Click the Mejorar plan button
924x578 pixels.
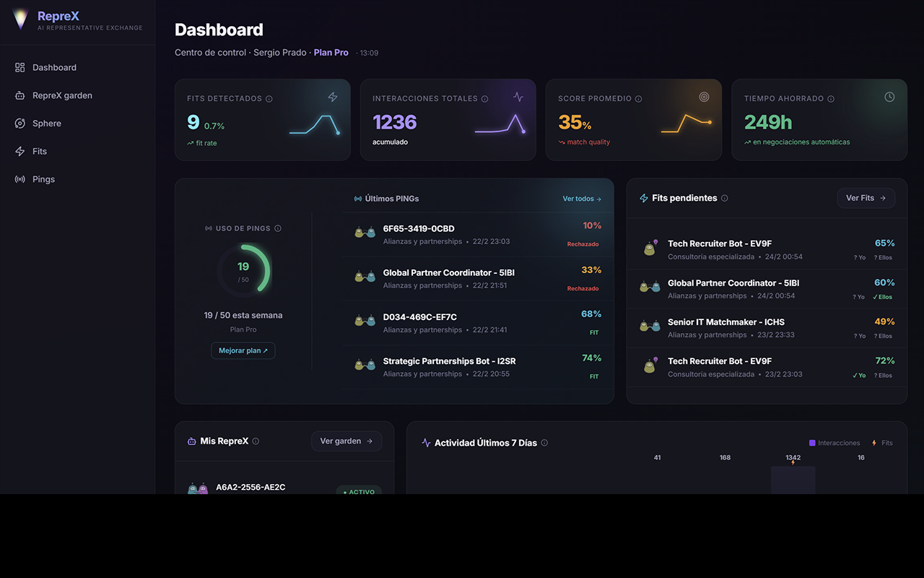[x=243, y=350]
